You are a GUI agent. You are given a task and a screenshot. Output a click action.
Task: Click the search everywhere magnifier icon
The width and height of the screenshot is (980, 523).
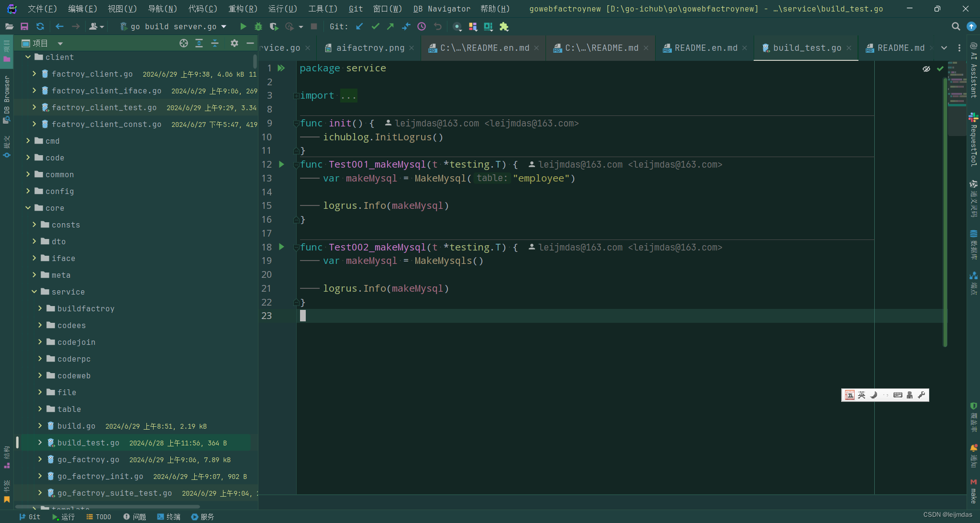[956, 27]
